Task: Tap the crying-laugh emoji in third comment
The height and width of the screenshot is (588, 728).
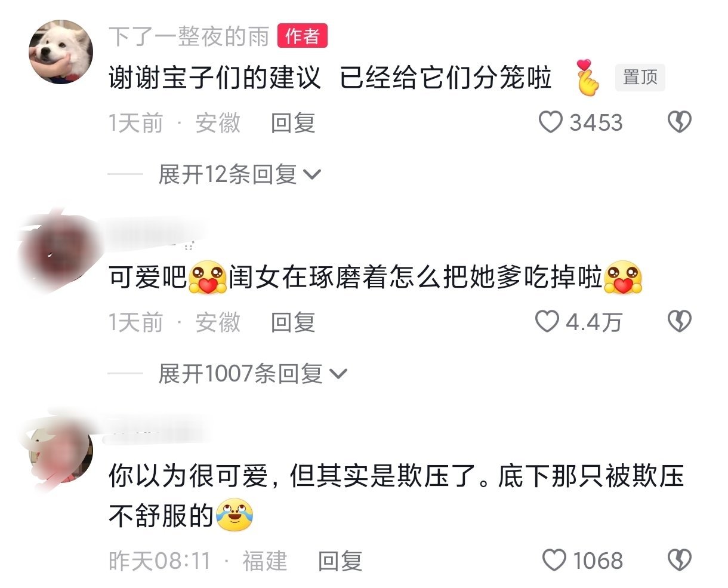Action: coord(235,514)
